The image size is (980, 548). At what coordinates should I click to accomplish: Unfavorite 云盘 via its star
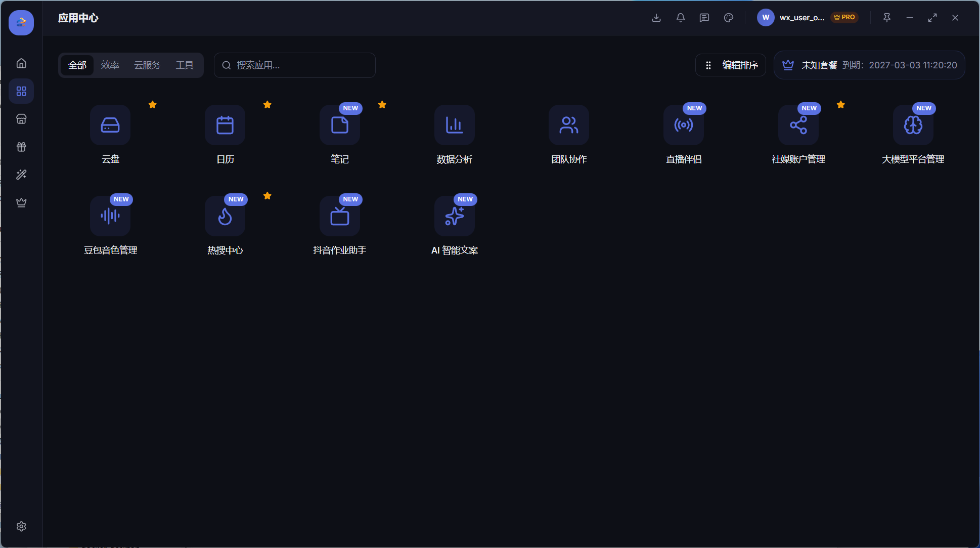coord(153,105)
